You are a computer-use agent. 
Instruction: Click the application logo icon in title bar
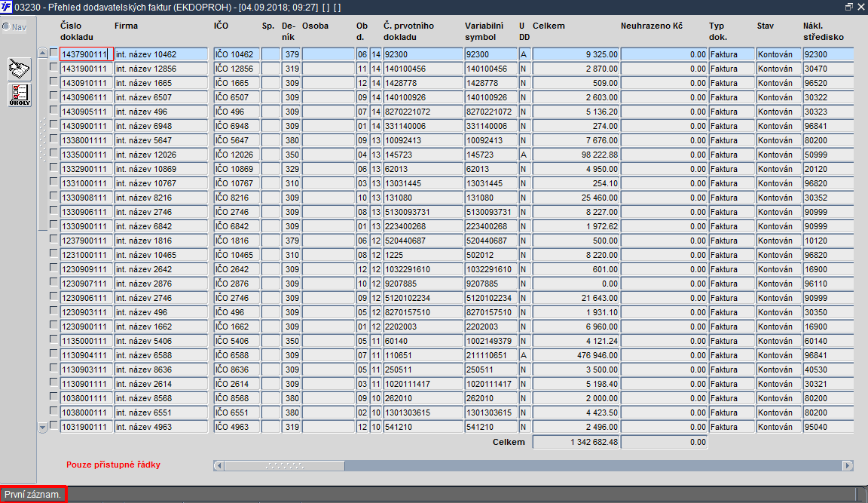(x=6, y=7)
